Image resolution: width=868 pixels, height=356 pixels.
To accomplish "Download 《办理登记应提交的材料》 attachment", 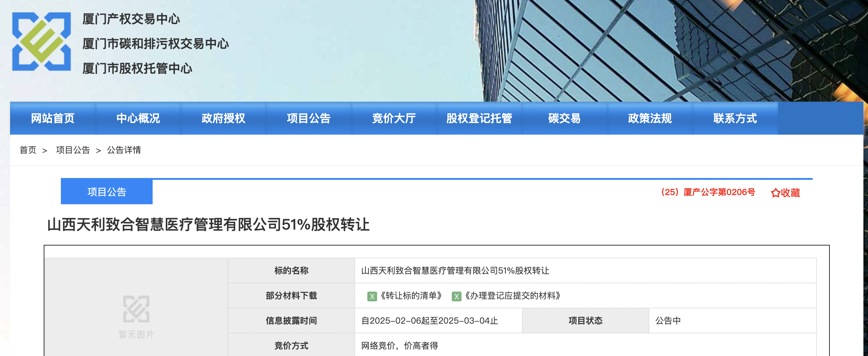I will click(x=512, y=296).
